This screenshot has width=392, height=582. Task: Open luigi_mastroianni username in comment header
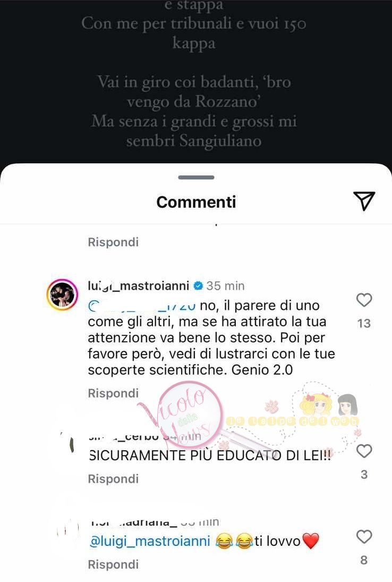(138, 285)
